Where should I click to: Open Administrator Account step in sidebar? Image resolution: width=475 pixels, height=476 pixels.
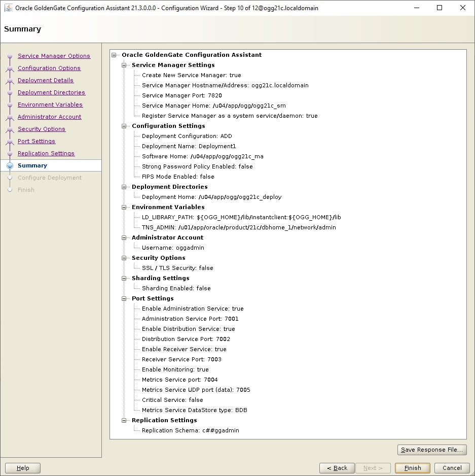(x=50, y=117)
